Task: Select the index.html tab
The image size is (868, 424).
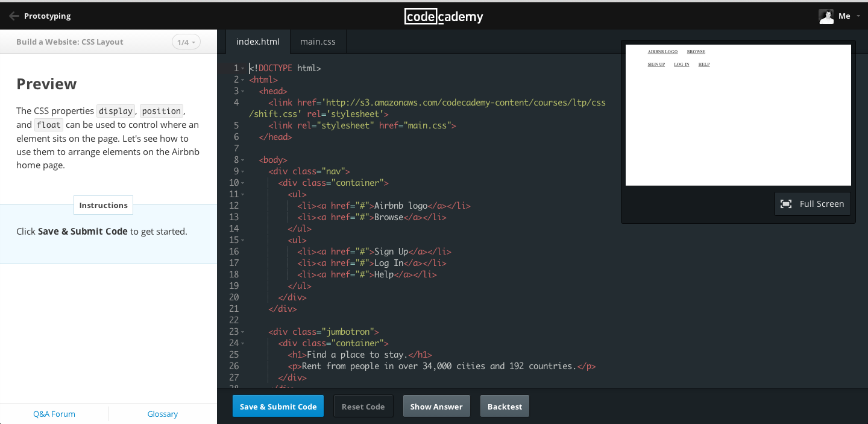Action: [x=258, y=41]
